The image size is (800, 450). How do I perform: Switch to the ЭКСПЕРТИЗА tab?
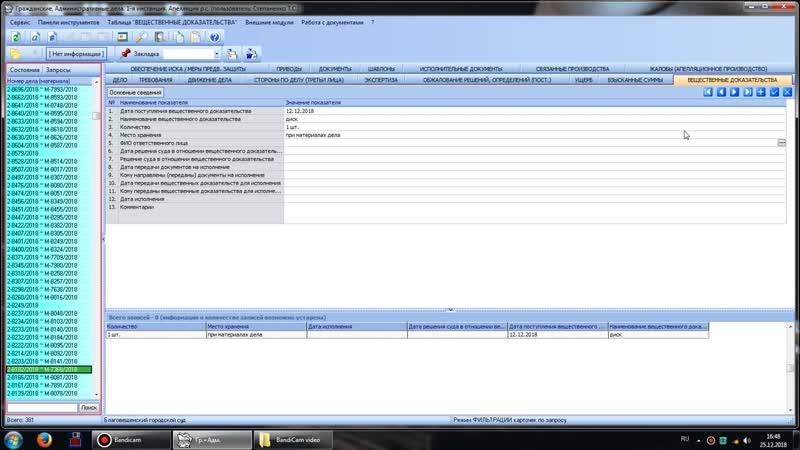point(380,79)
